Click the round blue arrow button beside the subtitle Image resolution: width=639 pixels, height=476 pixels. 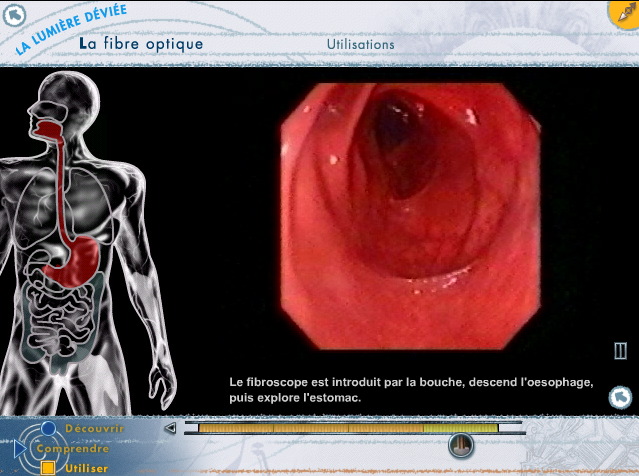point(620,398)
